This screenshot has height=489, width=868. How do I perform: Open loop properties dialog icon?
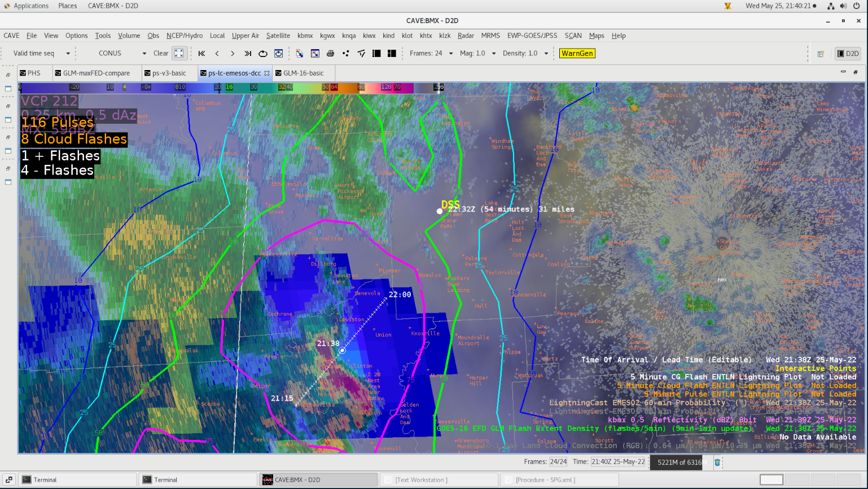[278, 53]
